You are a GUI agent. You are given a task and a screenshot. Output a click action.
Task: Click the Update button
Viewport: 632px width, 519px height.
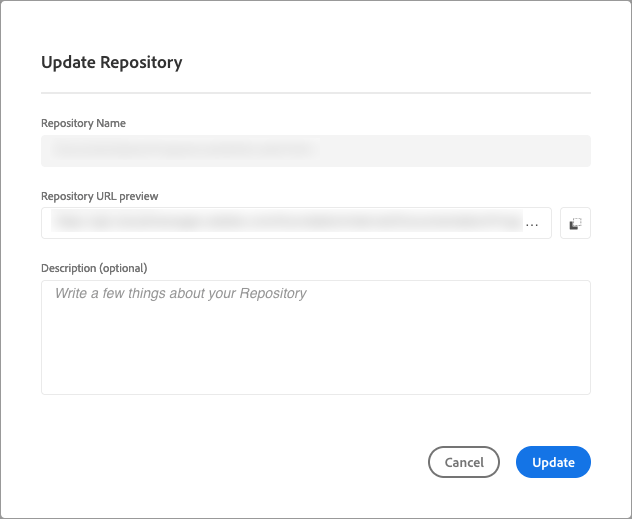pyautogui.click(x=553, y=462)
